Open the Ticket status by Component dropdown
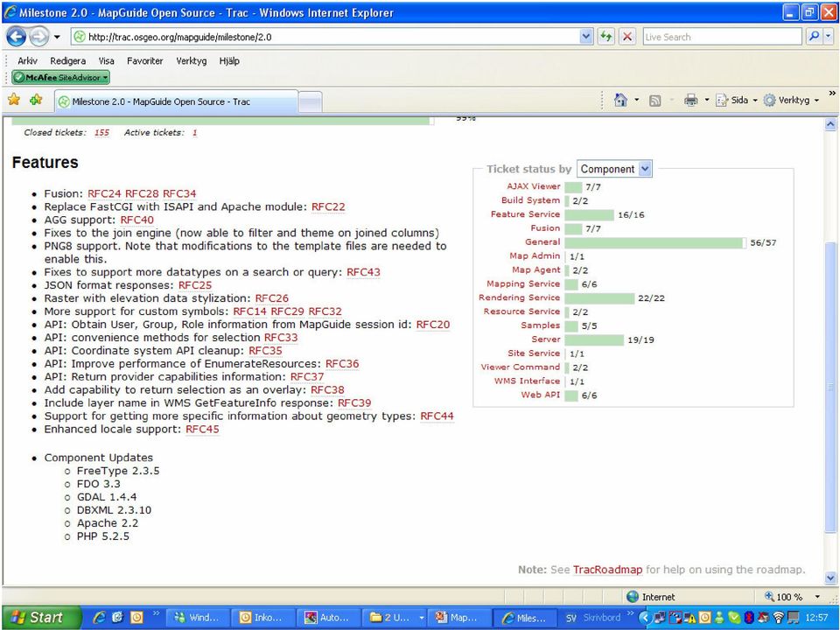Screen dimensions: 840x630 point(614,169)
